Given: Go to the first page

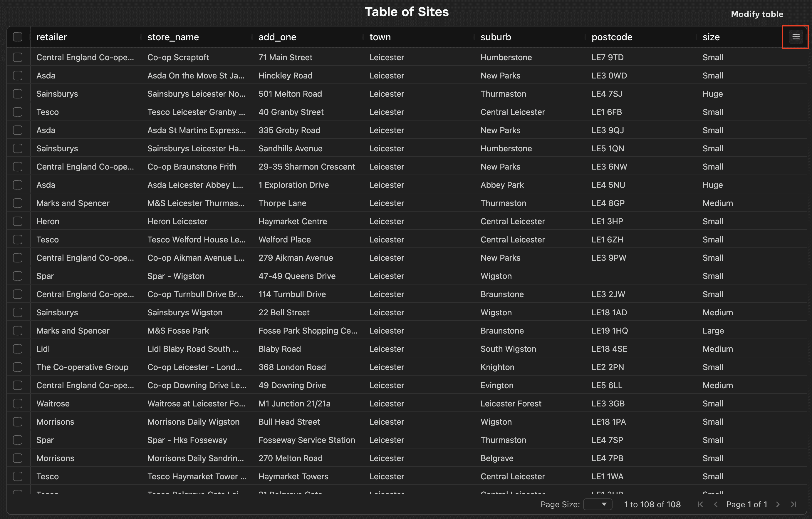Looking at the screenshot, I should 700,504.
